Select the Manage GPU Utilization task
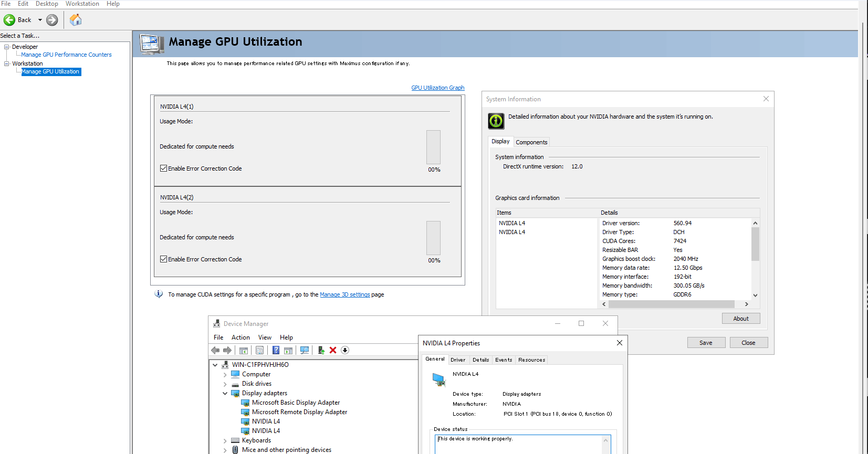 coord(51,71)
